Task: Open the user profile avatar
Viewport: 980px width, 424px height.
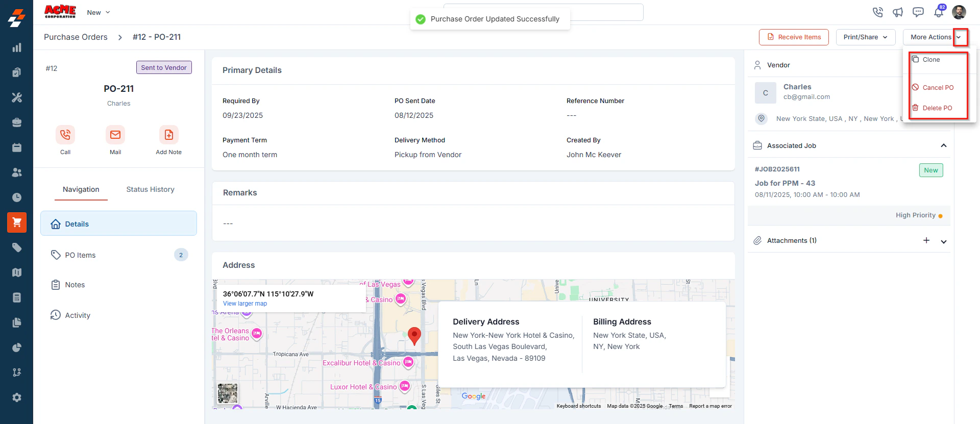Action: tap(959, 12)
